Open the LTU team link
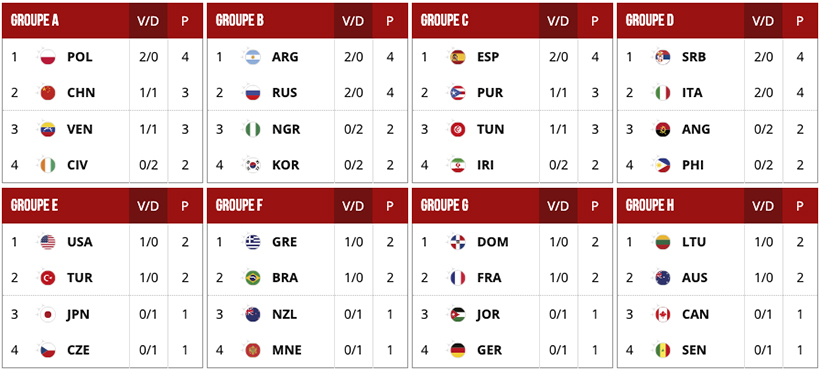This screenshot has height=371, width=820. click(694, 242)
